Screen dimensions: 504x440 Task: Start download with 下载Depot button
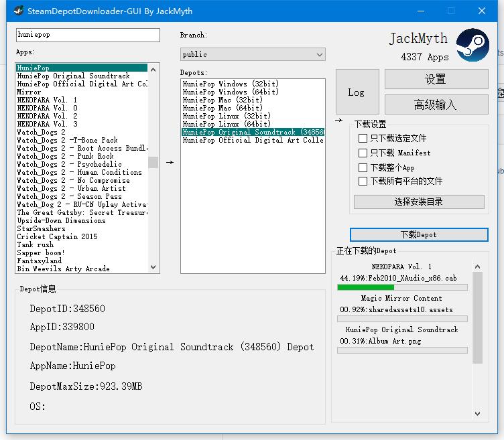tap(419, 235)
